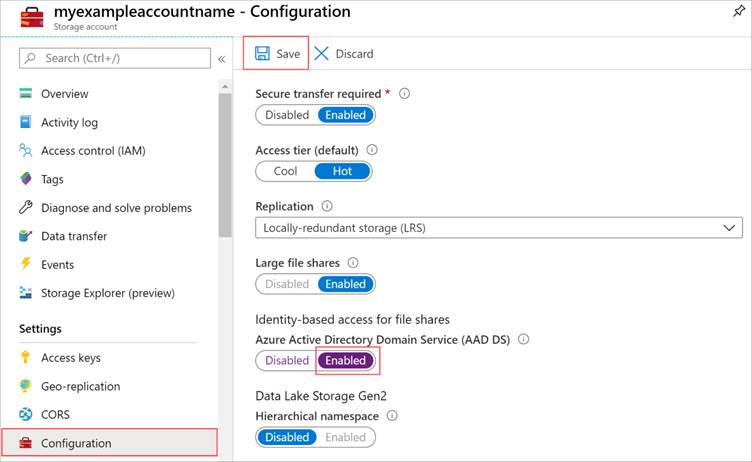This screenshot has width=752, height=462.
Task: Save the configuration changes
Action: point(276,53)
